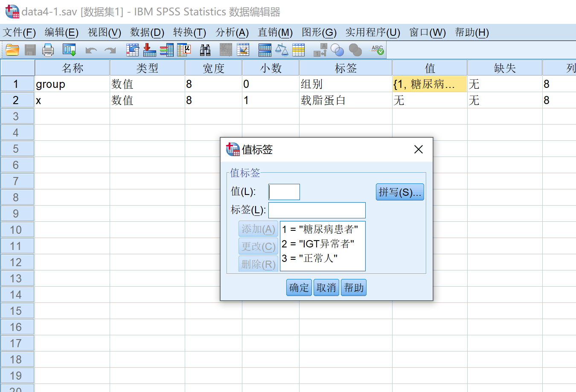The image size is (576, 392).
Task: Select the 2 = "IGT异常者" list entry
Action: (x=318, y=244)
